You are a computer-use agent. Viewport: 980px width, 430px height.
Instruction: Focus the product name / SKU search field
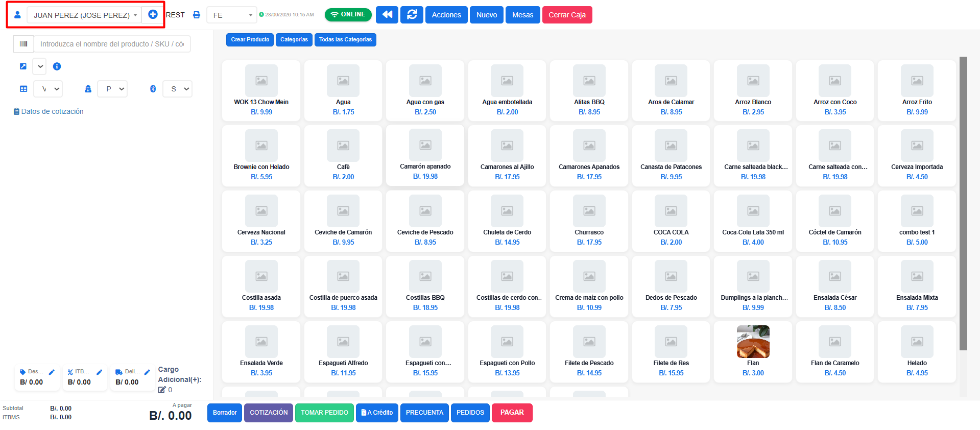point(112,44)
